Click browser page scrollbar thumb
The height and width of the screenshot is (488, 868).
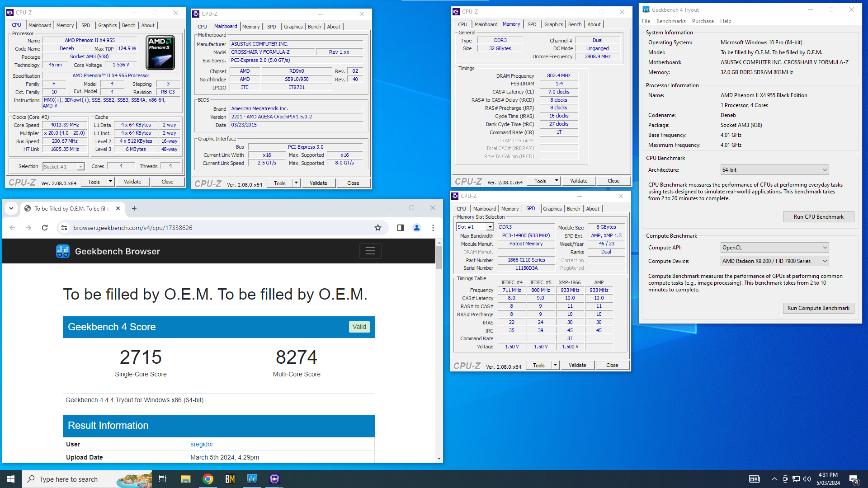pyautogui.click(x=439, y=258)
